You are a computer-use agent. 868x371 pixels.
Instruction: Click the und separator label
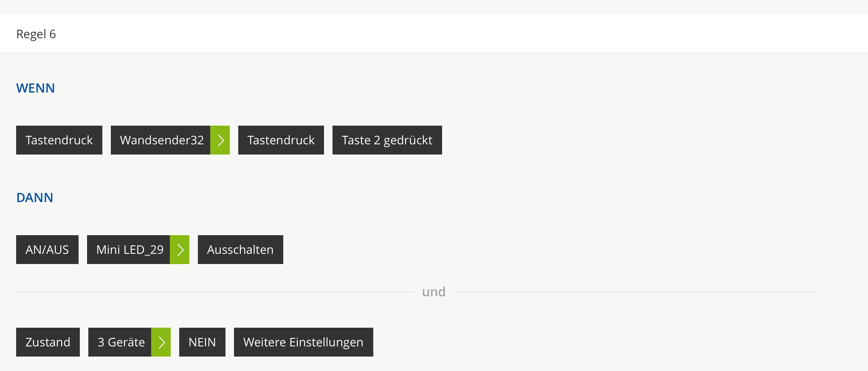coord(434,292)
